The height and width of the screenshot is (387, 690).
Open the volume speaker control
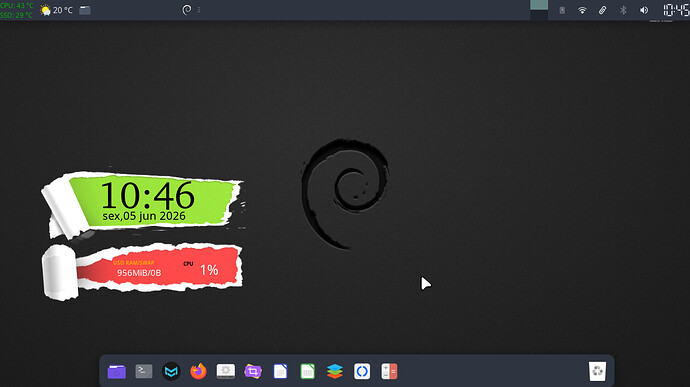tap(644, 10)
